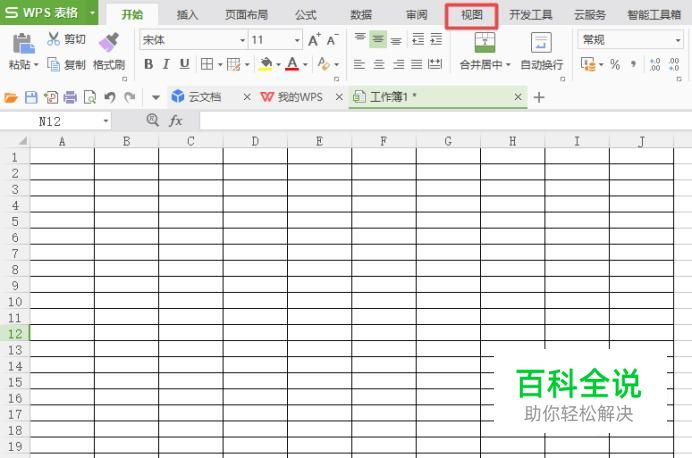Click the Select All corner triangle
The image size is (692, 458).
(x=23, y=141)
